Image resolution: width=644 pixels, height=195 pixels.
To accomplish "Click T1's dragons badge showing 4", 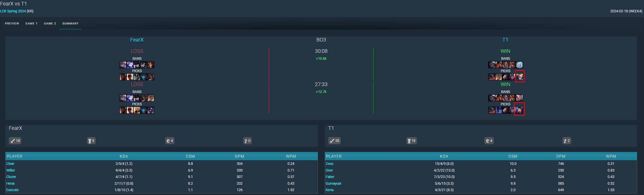I will (x=489, y=141).
